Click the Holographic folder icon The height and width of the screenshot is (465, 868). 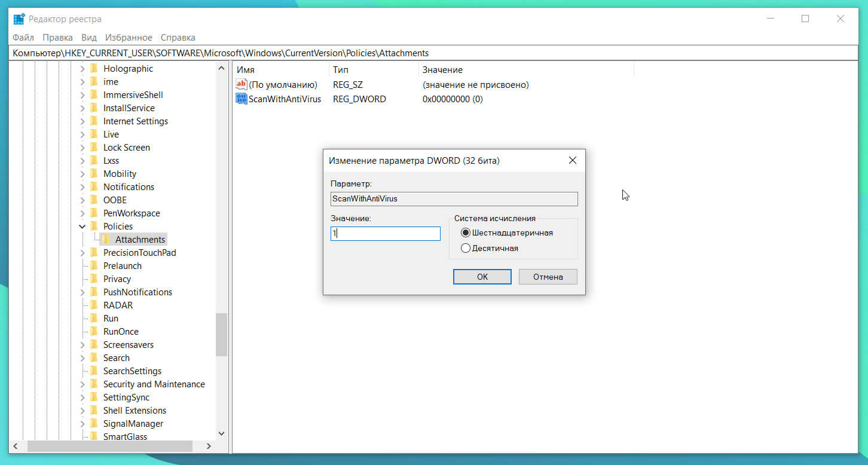point(94,68)
